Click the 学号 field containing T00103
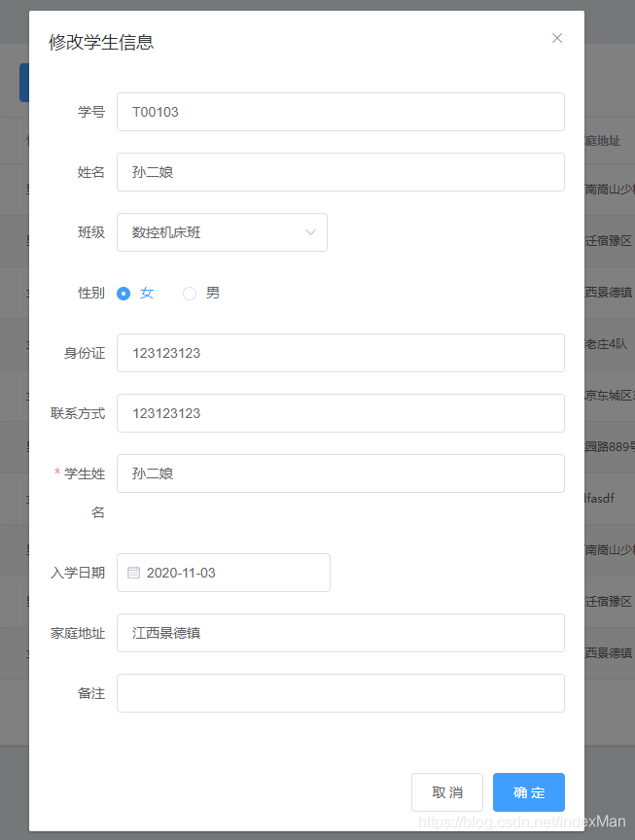The image size is (635, 840). [x=340, y=112]
